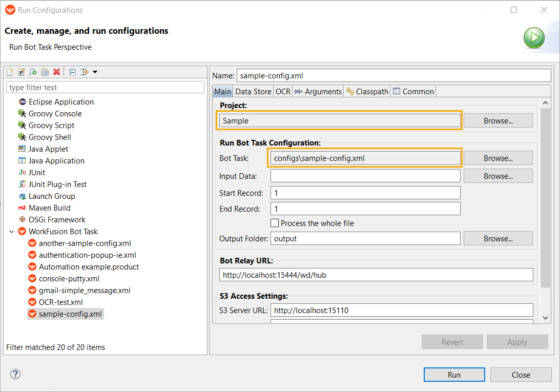Collapse the WorkFusion Bot Task node
The height and width of the screenshot is (392, 560).
[x=11, y=232]
